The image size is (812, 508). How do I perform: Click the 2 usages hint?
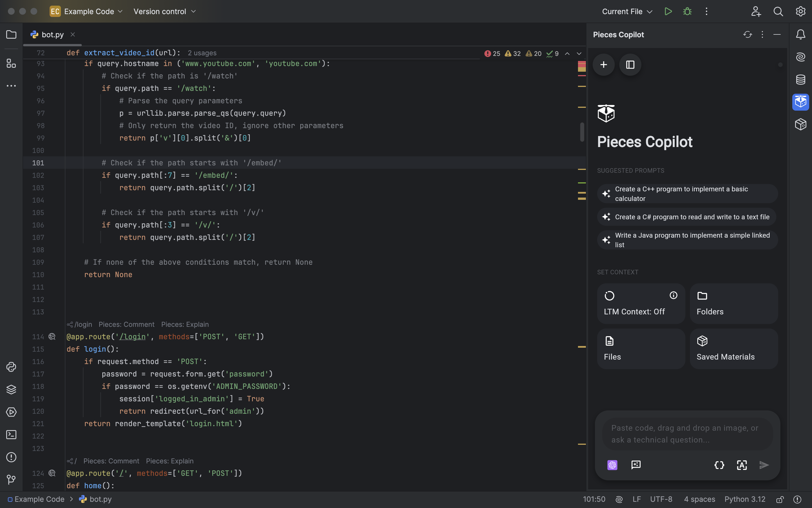(x=202, y=53)
